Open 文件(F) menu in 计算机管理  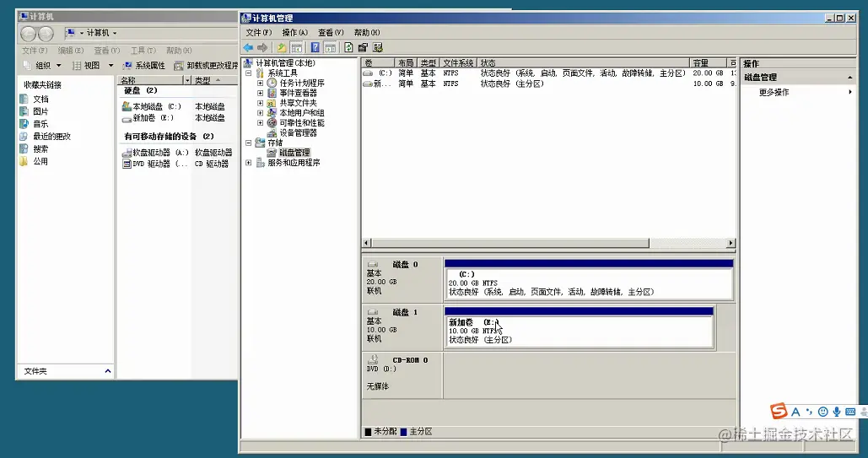coord(259,33)
